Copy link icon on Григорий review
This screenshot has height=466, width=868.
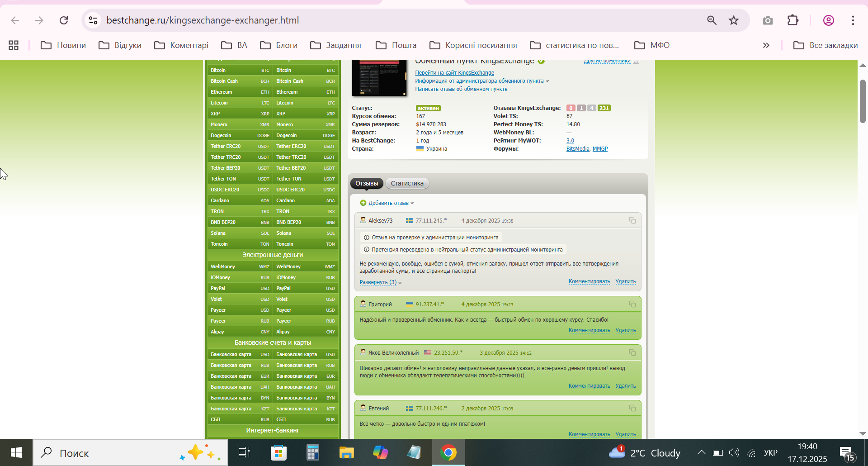click(x=632, y=304)
